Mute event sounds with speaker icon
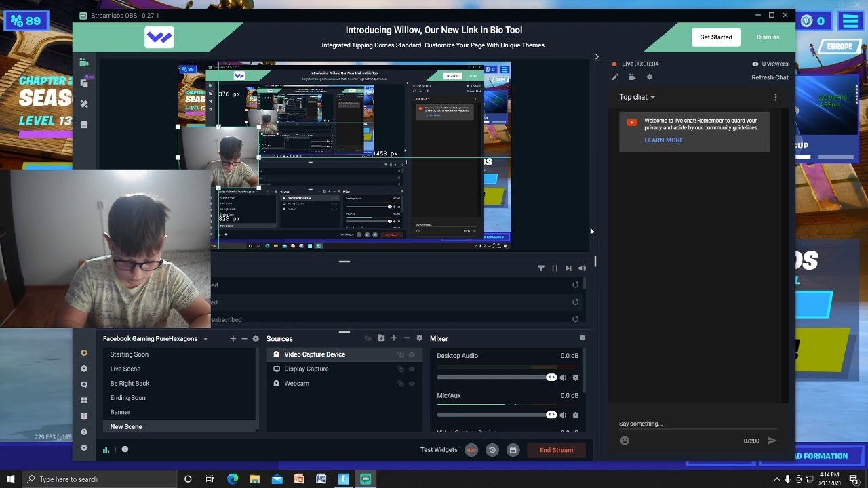The width and height of the screenshot is (868, 488). (x=582, y=268)
